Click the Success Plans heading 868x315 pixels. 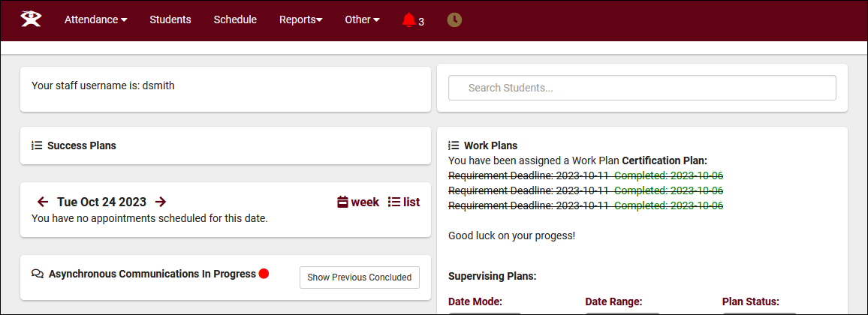click(x=81, y=145)
